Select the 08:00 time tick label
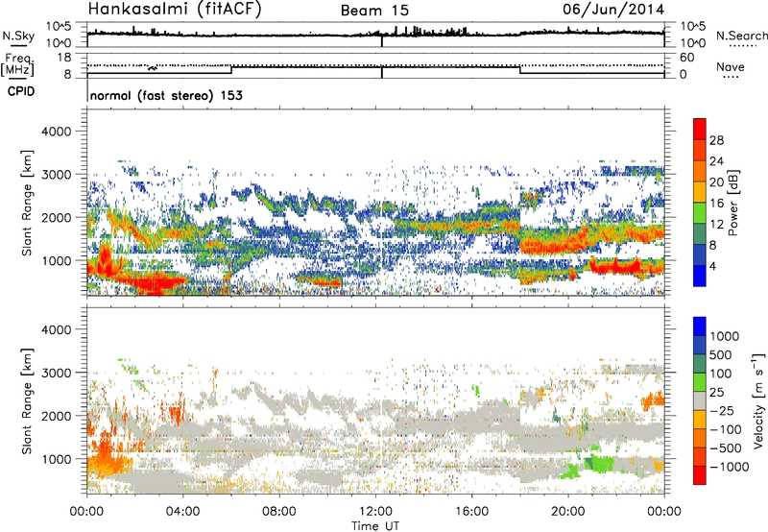 click(279, 512)
